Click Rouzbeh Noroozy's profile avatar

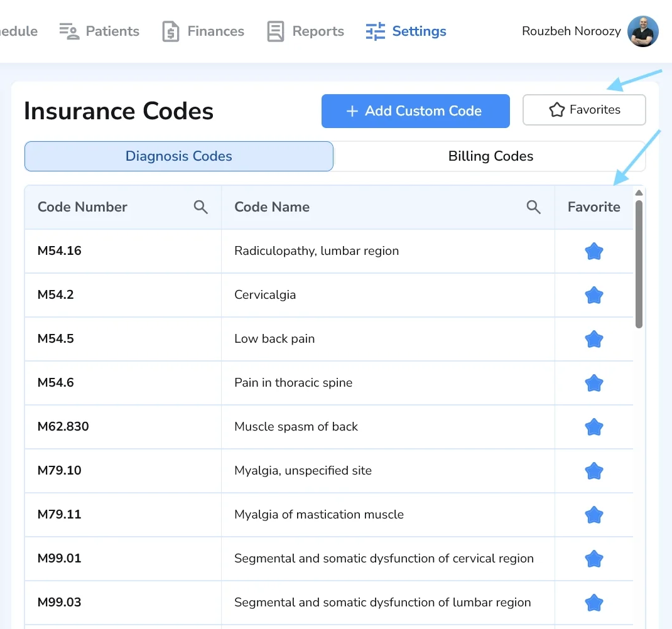point(642,31)
